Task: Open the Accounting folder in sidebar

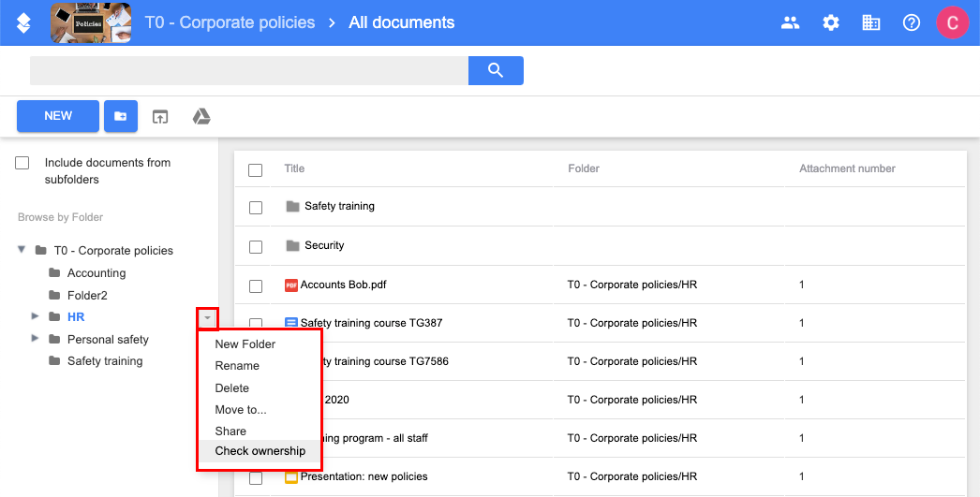Action: coord(96,273)
